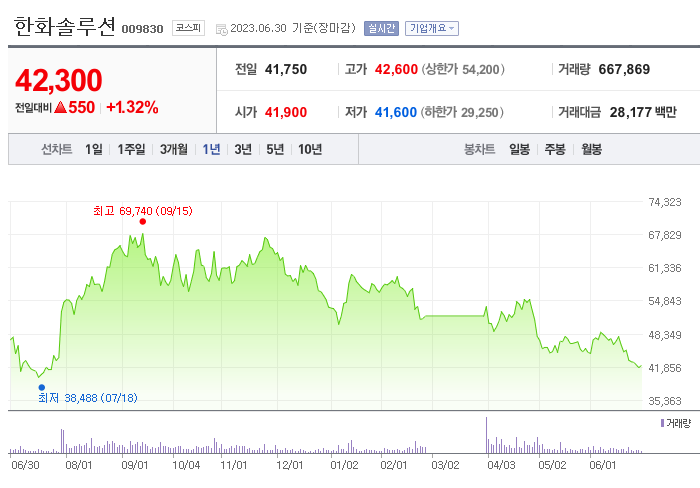700x488 pixels.
Task: Click the 거래대금 value 28,177 백만
Action: 643,112
